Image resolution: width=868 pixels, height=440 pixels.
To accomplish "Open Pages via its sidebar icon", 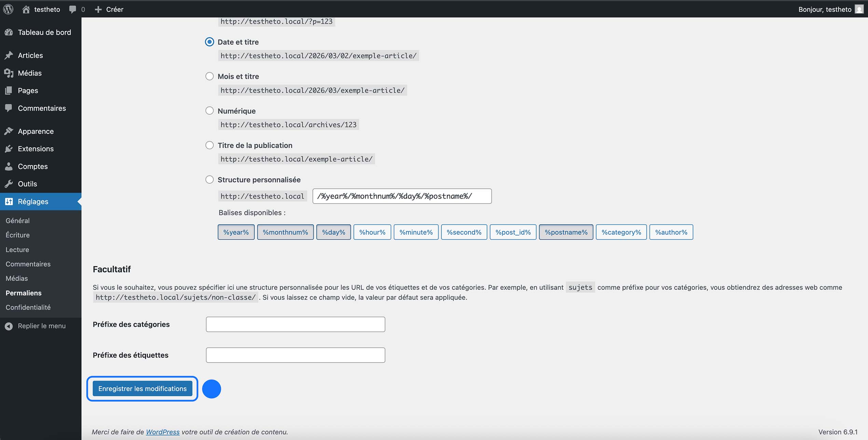I will [x=9, y=90].
